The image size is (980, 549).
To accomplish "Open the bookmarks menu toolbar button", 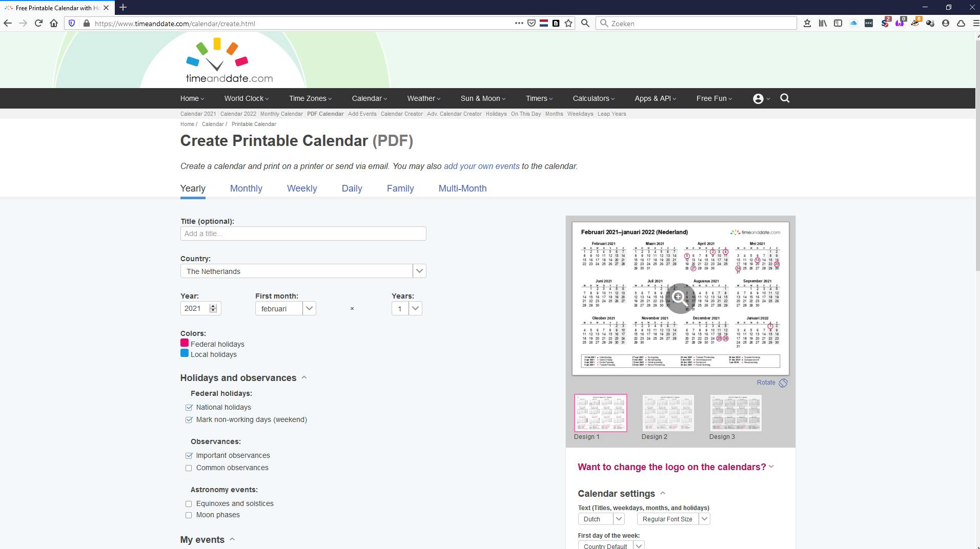I will pyautogui.click(x=807, y=23).
